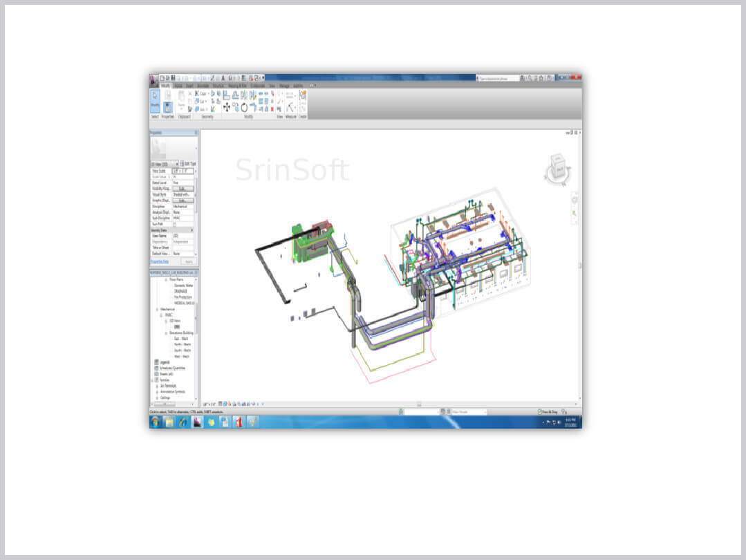Open the Collaborate ribbon tab
Viewport: 746px width, 560px height.
tap(257, 86)
